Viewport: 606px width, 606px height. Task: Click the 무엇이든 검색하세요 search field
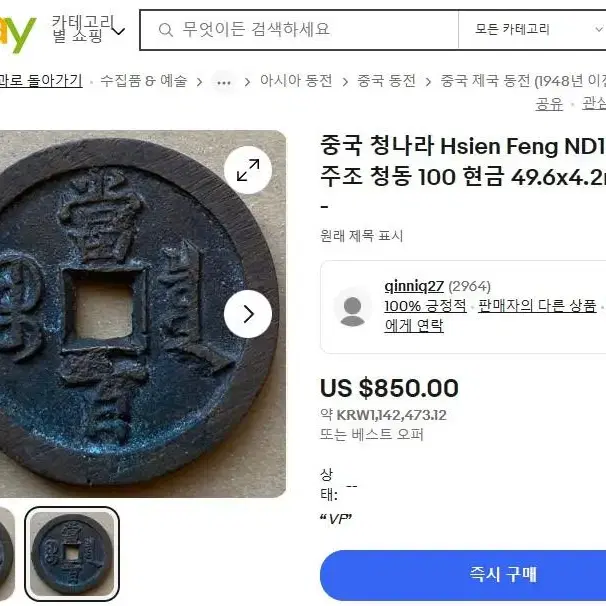[299, 30]
